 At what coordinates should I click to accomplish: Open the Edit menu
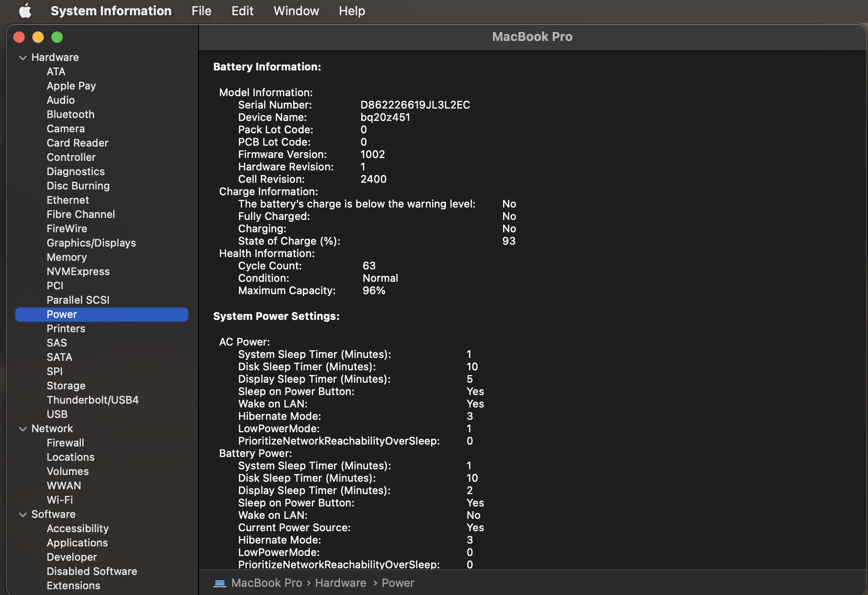click(242, 11)
